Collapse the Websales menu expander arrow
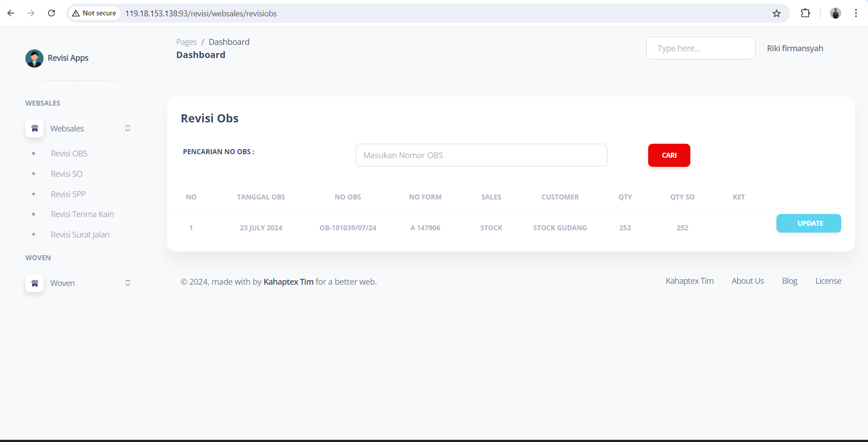This screenshot has width=868, height=442. (x=128, y=128)
